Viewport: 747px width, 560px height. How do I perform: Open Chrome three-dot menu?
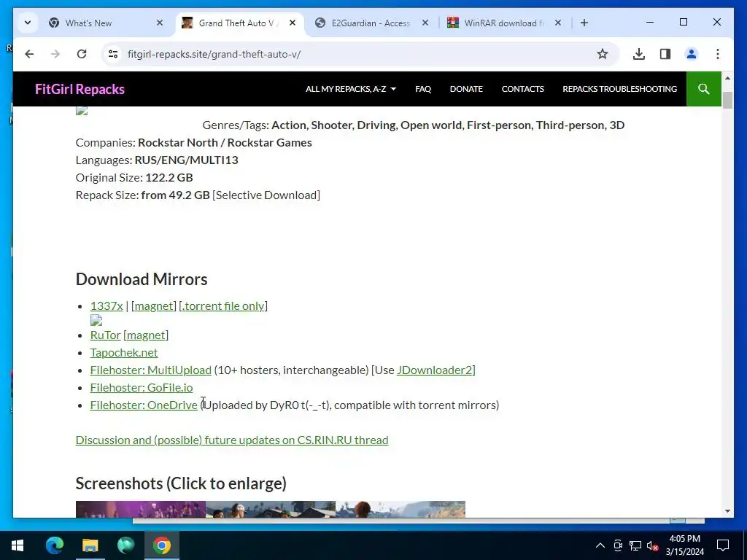click(718, 54)
